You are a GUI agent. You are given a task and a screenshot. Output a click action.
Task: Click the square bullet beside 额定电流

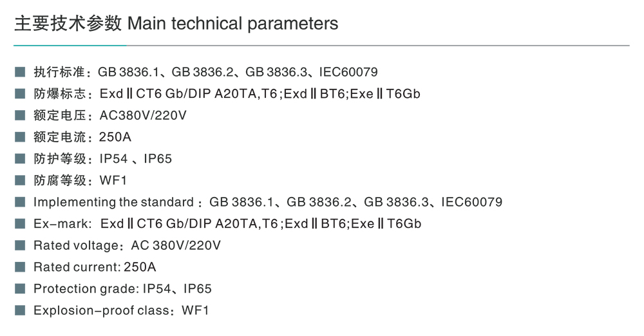(x=20, y=136)
